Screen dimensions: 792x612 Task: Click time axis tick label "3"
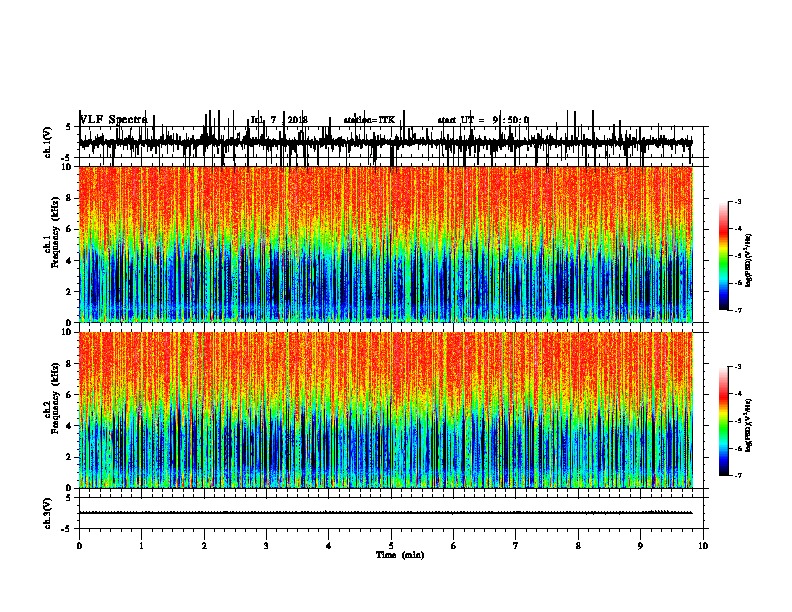pos(267,546)
